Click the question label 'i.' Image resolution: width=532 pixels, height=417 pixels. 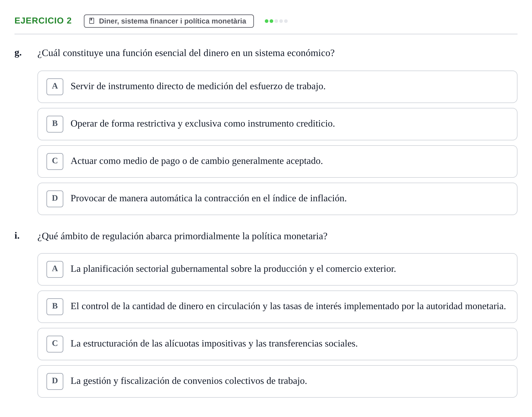click(17, 236)
